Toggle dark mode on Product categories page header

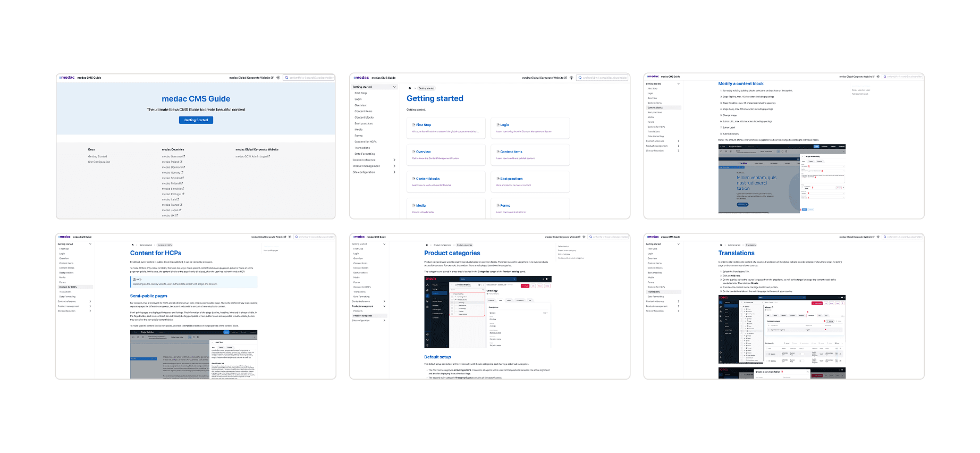(x=585, y=237)
